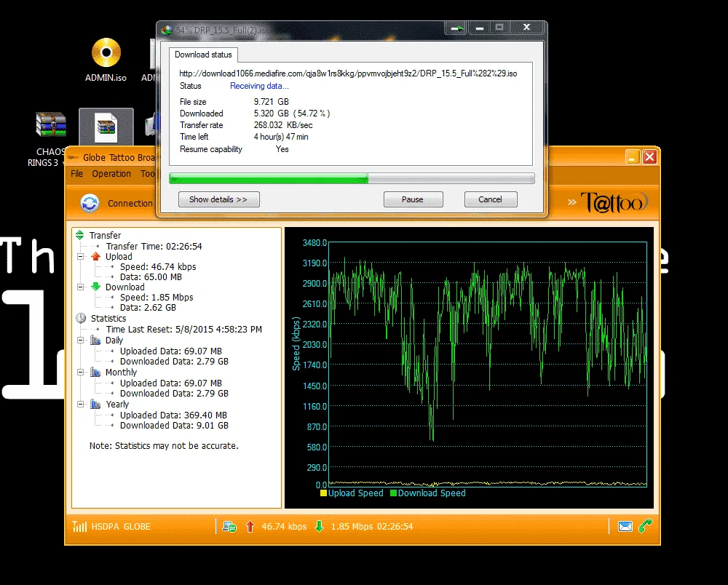Click Yearly Uploaded Data: 369.40 MB

click(173, 415)
